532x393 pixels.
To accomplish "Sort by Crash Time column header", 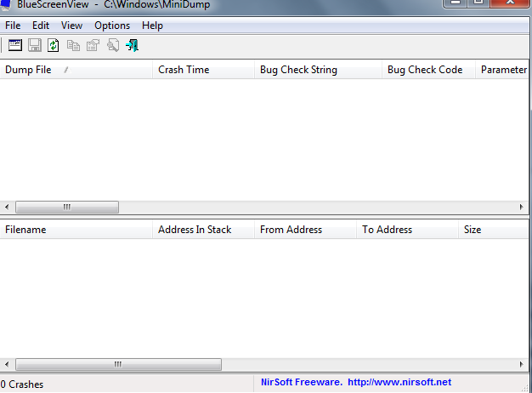I will (x=204, y=70).
